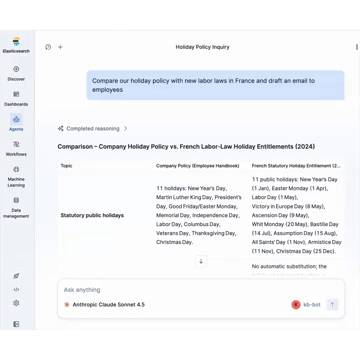Click the Comparison – Company Holiday Policy heading
Image resolution: width=360 pixels, height=360 pixels.
[186, 146]
